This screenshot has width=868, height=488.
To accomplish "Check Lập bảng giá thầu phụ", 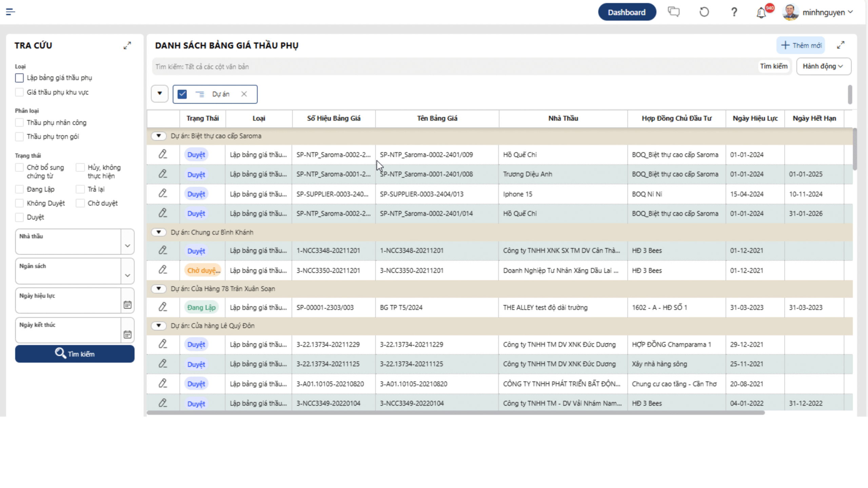I will (19, 78).
